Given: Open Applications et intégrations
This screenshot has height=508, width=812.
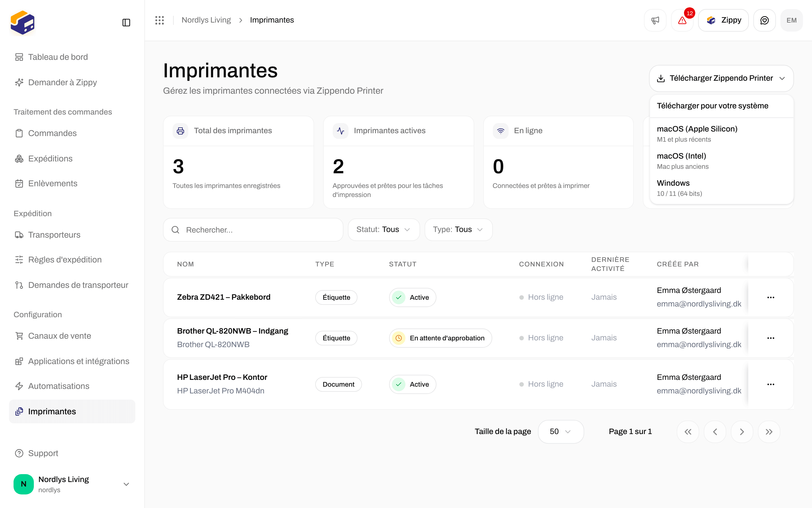Looking at the screenshot, I should coord(72,361).
